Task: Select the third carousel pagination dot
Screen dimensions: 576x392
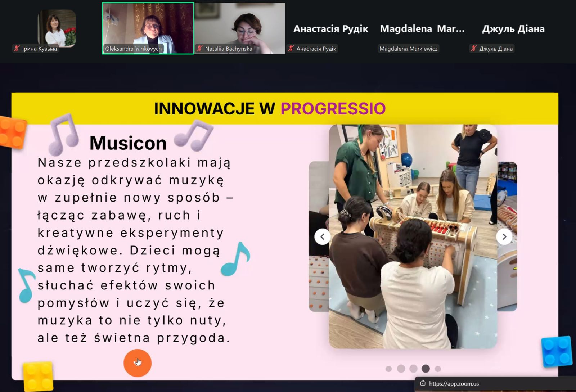Action: [413, 369]
